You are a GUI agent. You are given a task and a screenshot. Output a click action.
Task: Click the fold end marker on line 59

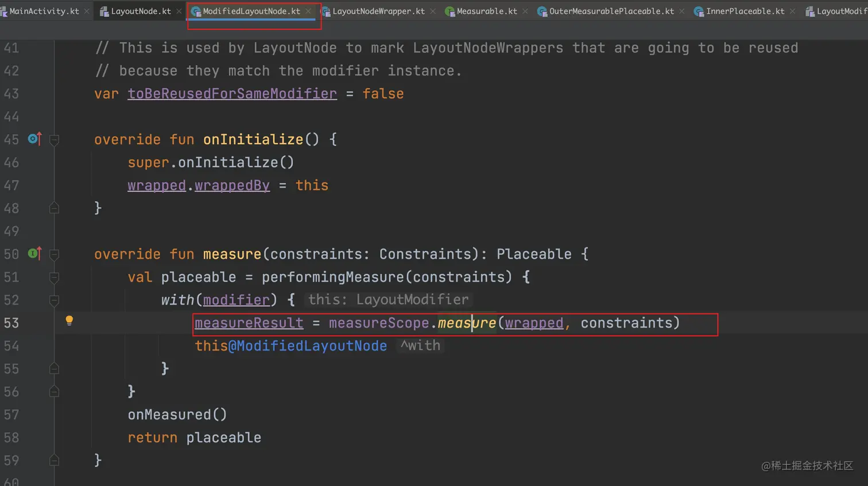click(54, 460)
